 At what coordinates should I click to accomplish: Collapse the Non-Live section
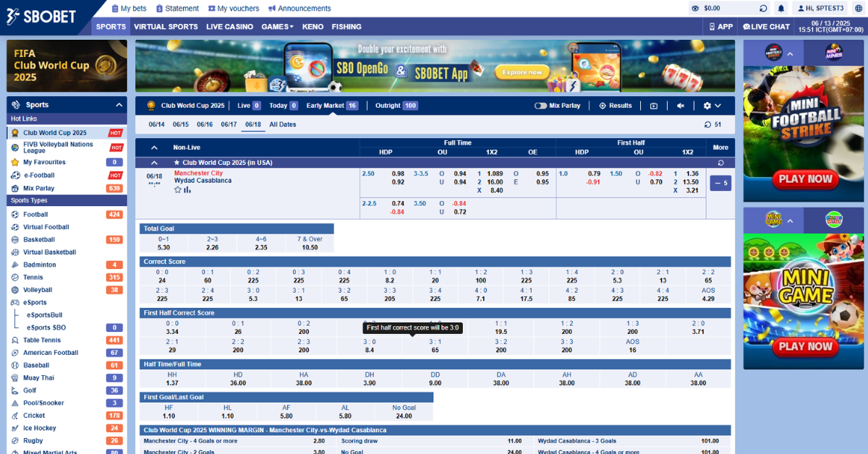pyautogui.click(x=154, y=147)
